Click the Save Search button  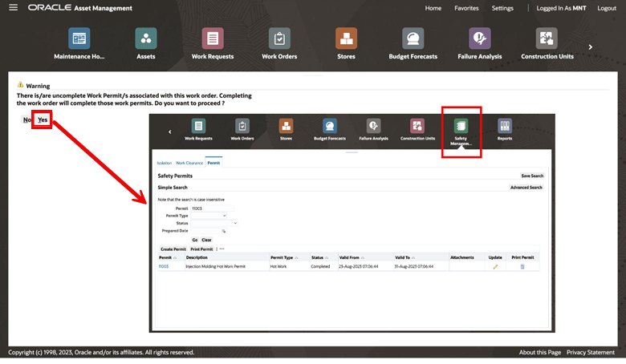[532, 176]
